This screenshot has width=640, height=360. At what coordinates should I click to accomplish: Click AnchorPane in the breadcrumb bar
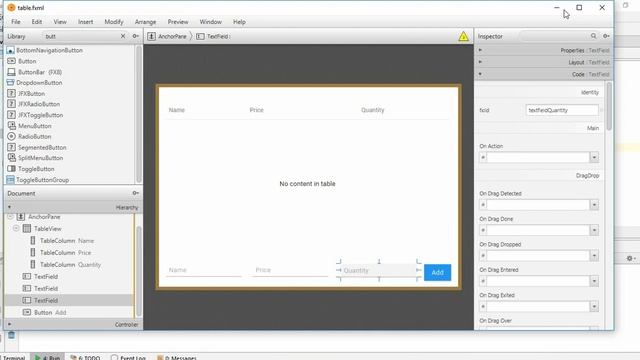coord(172,36)
